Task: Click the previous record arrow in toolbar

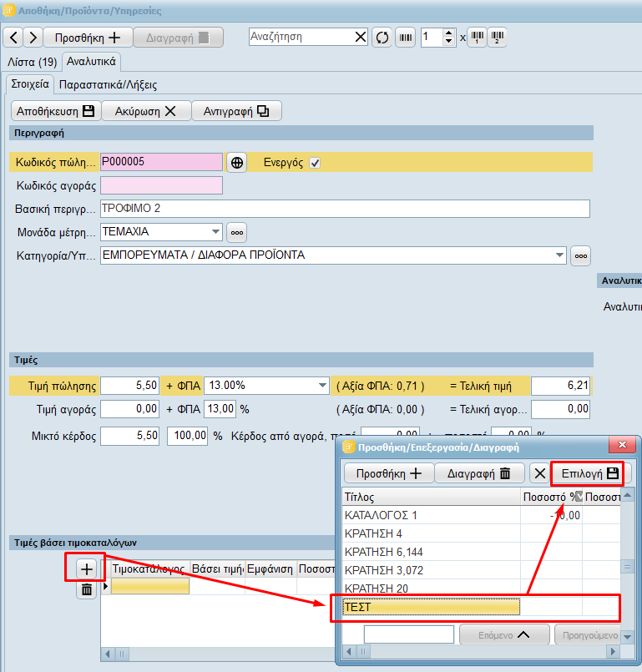Action: pyautogui.click(x=14, y=38)
